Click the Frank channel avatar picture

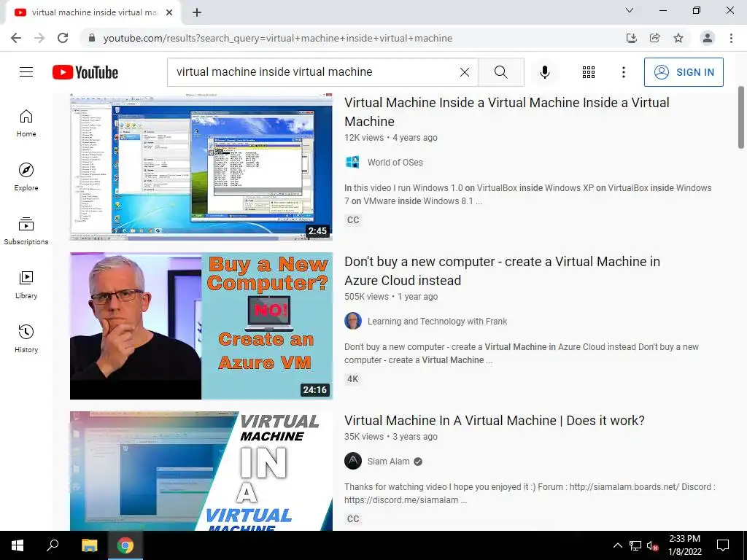pyautogui.click(x=353, y=322)
